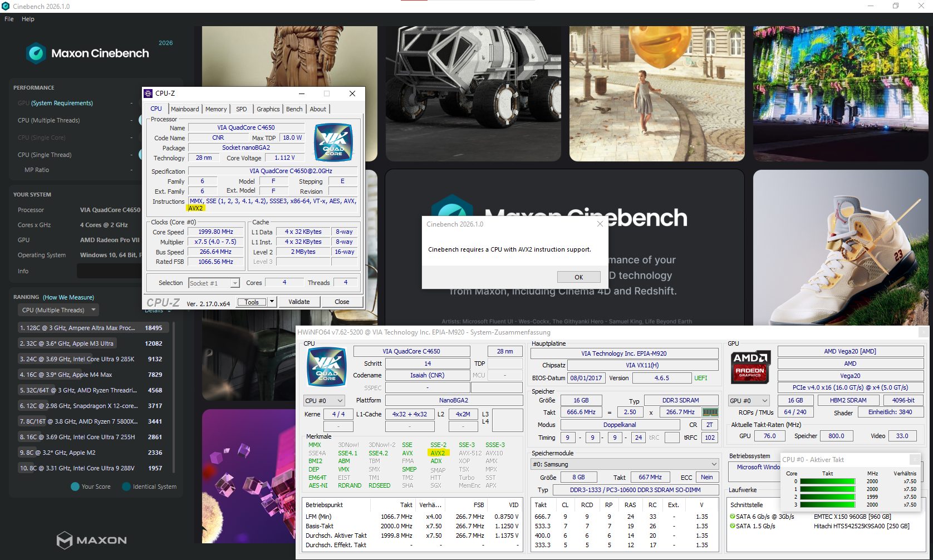Click the Hitachi HTS542525K9SA00 drive entry
The height and width of the screenshot is (560, 933).
[x=862, y=526]
